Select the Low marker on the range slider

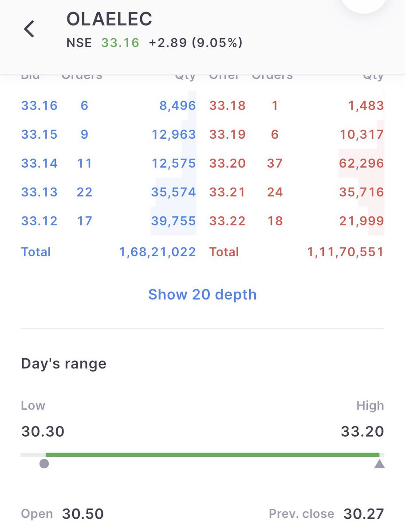point(45,463)
